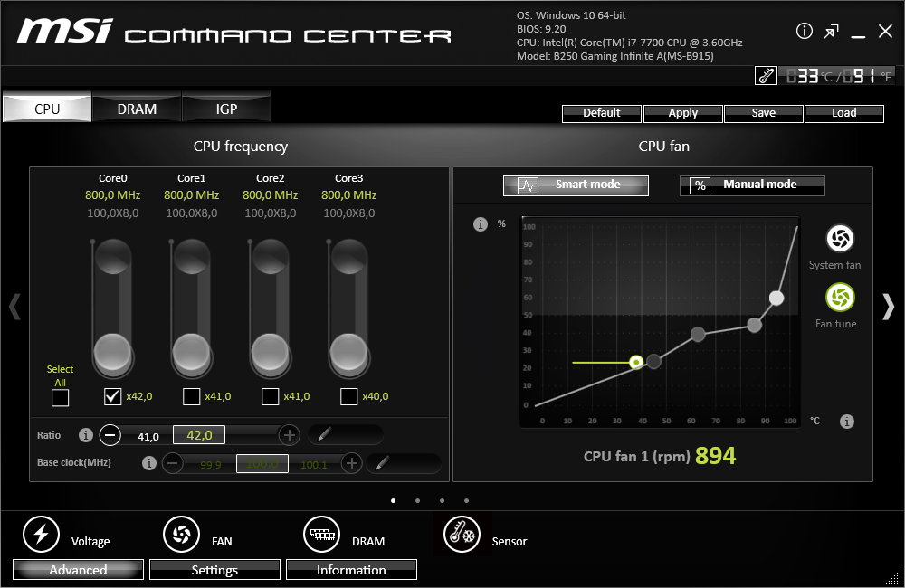This screenshot has height=588, width=905.
Task: Click the Core1 frequency slider knob
Action: (x=191, y=351)
